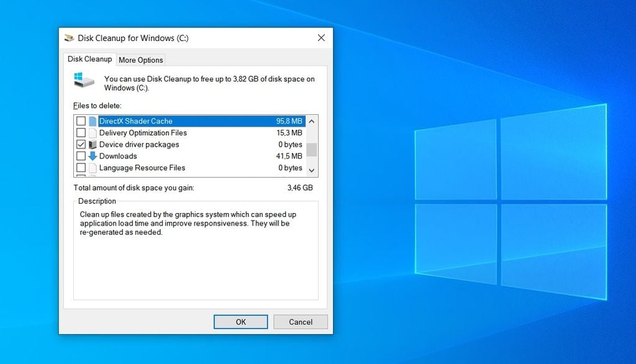Click the blue Downloads arrow icon
Image resolution: width=636 pixels, height=364 pixels.
[x=93, y=157]
